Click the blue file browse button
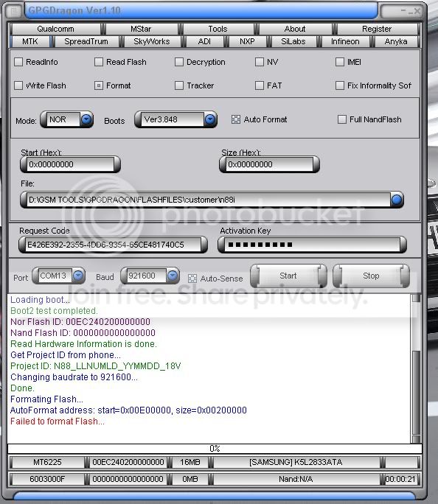Screen dimensions: 438x504 [x=397, y=200]
